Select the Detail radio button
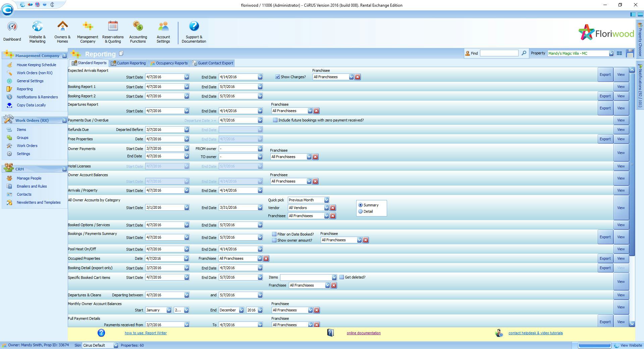Screen dimensions: 644x349 (361, 211)
